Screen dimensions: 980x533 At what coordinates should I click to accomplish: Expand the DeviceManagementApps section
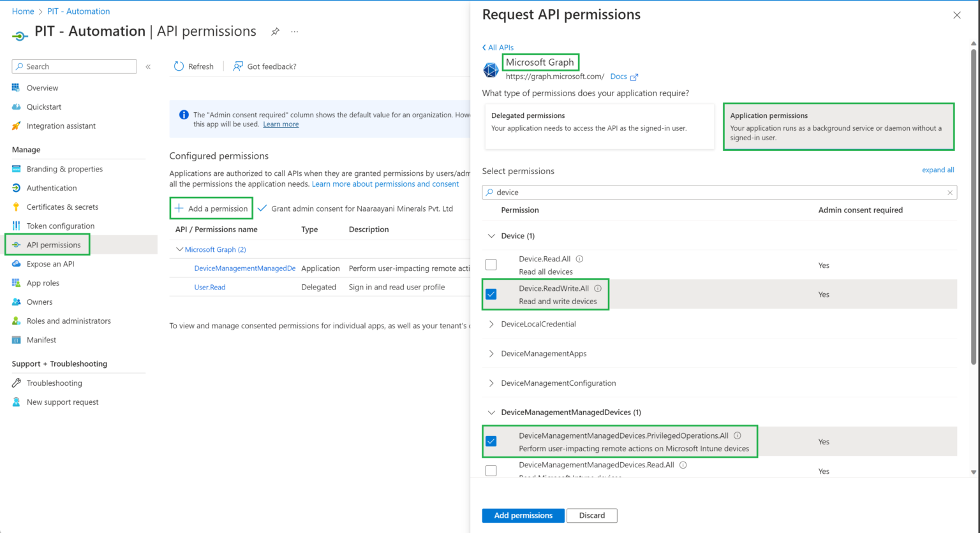(x=491, y=353)
